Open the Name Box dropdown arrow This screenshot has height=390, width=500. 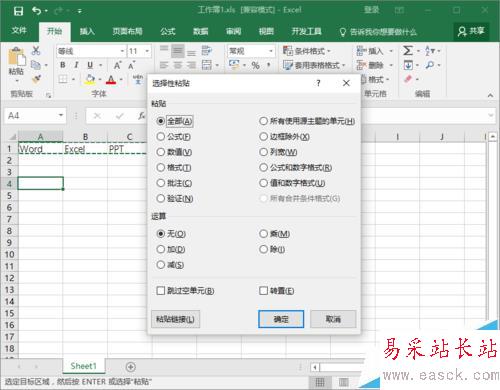coord(61,115)
